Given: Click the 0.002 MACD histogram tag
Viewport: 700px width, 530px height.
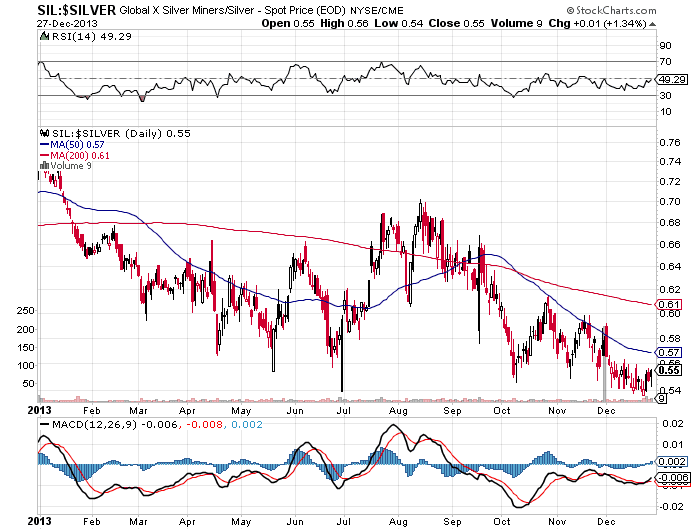Looking at the screenshot, I should point(671,461).
